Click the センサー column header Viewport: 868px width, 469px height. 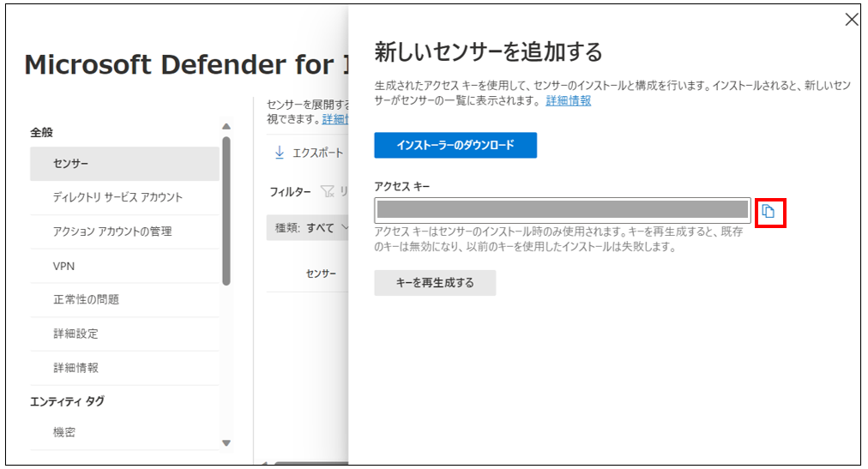(x=321, y=274)
